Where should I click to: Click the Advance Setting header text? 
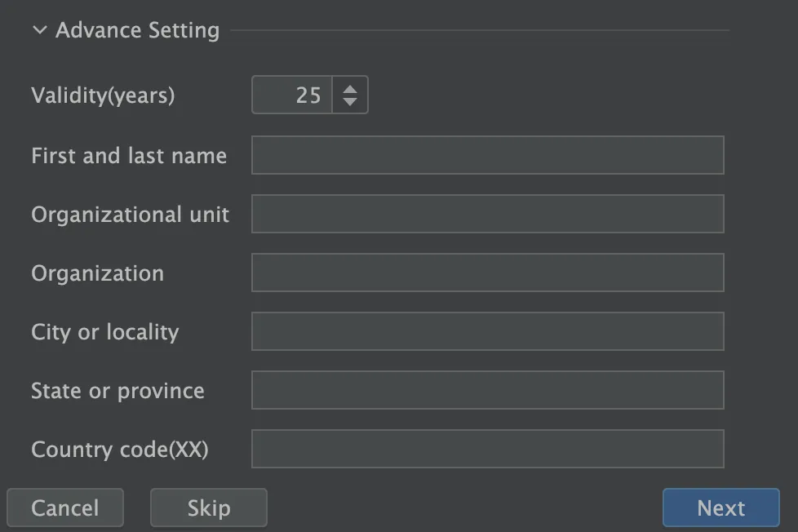[x=137, y=31]
